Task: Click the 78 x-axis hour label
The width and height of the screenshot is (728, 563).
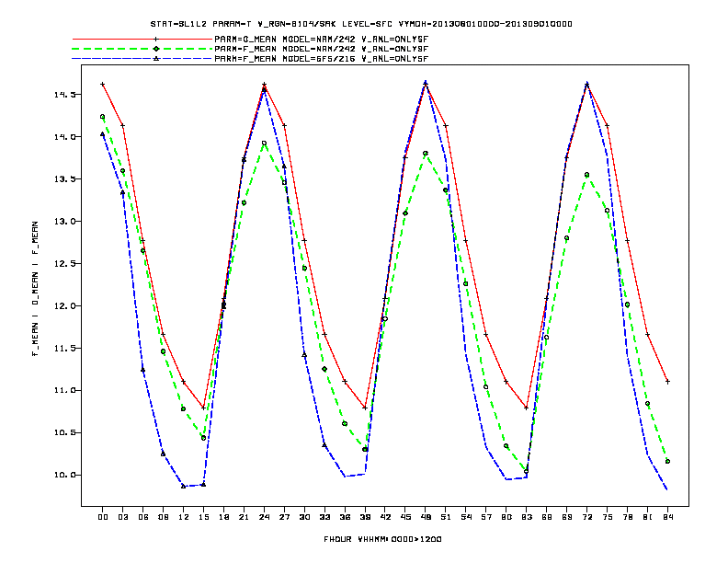Action: click(627, 517)
